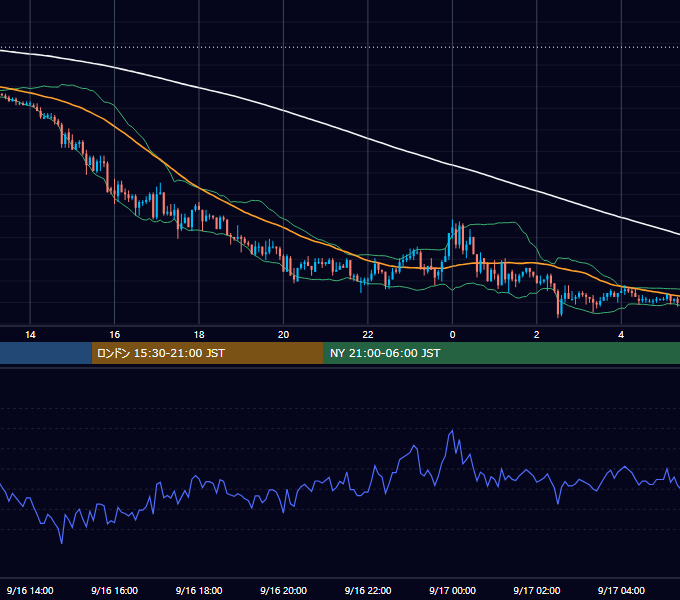680x600 pixels.
Task: Click the 9/16 16:00 label on indicator axis
Action: 114,590
